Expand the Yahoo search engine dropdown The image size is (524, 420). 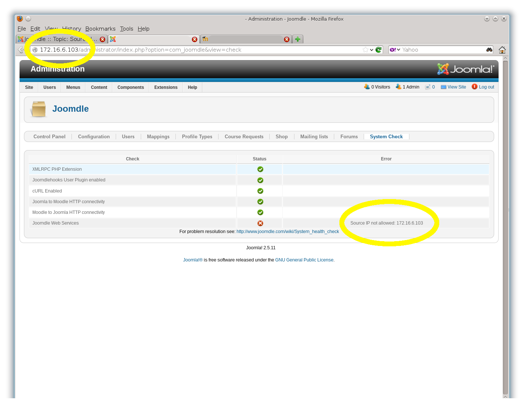tap(395, 50)
